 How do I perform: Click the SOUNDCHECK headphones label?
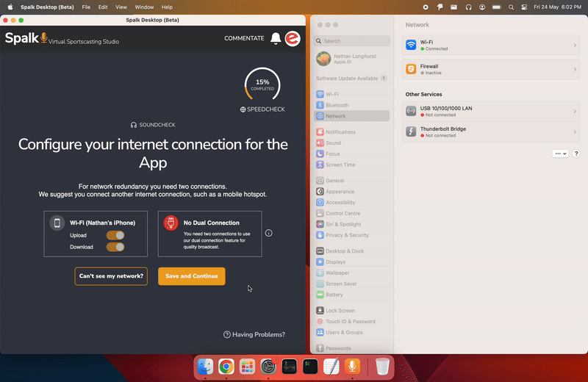[x=153, y=125]
